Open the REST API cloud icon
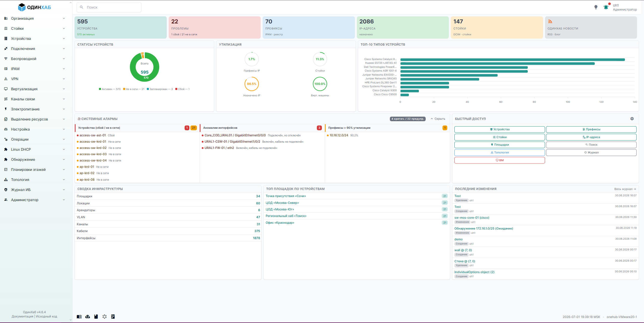The image size is (644, 323). pos(88,317)
